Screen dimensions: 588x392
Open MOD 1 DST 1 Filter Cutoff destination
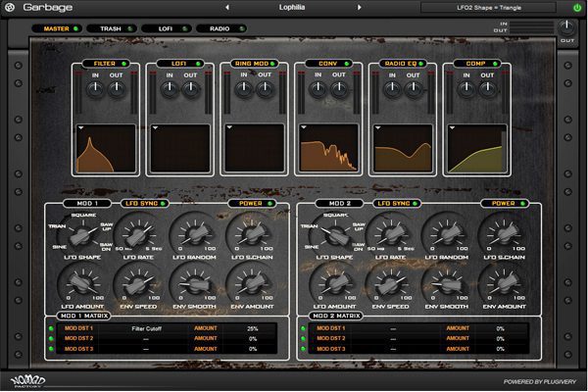point(147,328)
